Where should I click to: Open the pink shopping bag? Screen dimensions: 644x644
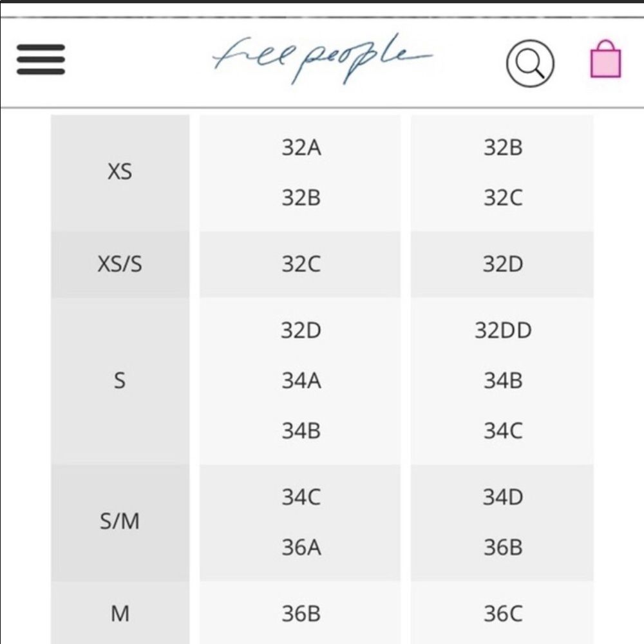tap(605, 59)
